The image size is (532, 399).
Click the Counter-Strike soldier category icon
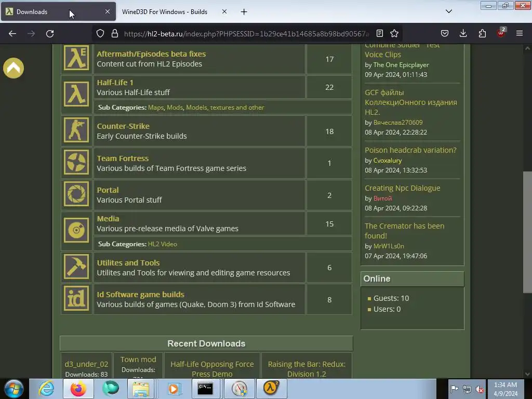pyautogui.click(x=76, y=130)
